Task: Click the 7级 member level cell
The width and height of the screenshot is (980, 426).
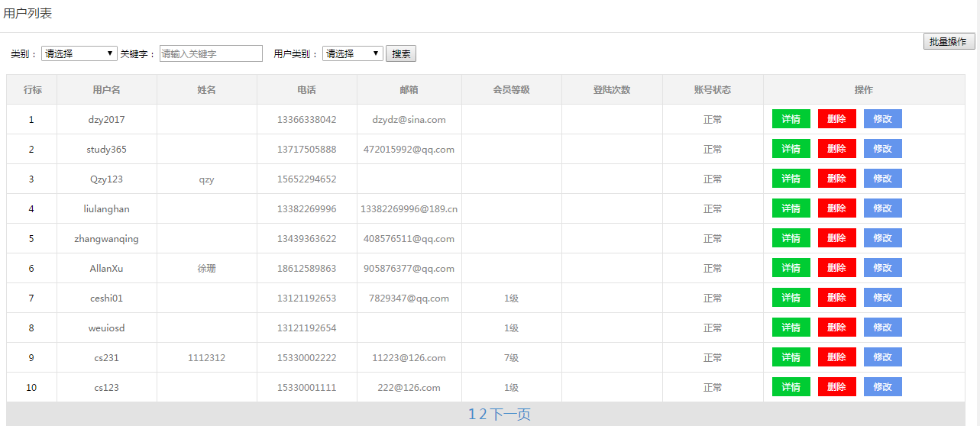Action: click(512, 358)
